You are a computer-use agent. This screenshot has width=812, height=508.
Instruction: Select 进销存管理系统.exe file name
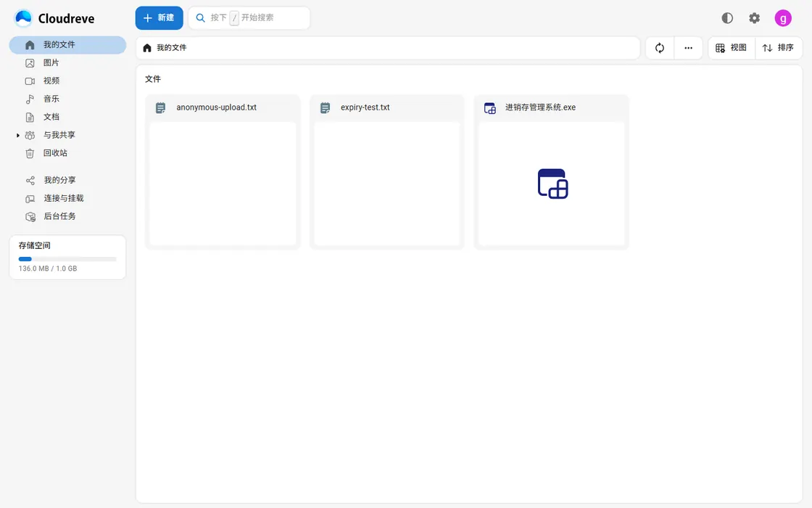(540, 108)
